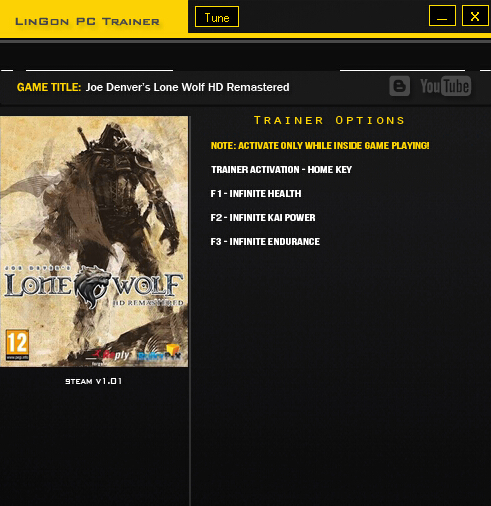This screenshot has width=491, height=506.
Task: Click the Game Title label
Action: (x=49, y=87)
